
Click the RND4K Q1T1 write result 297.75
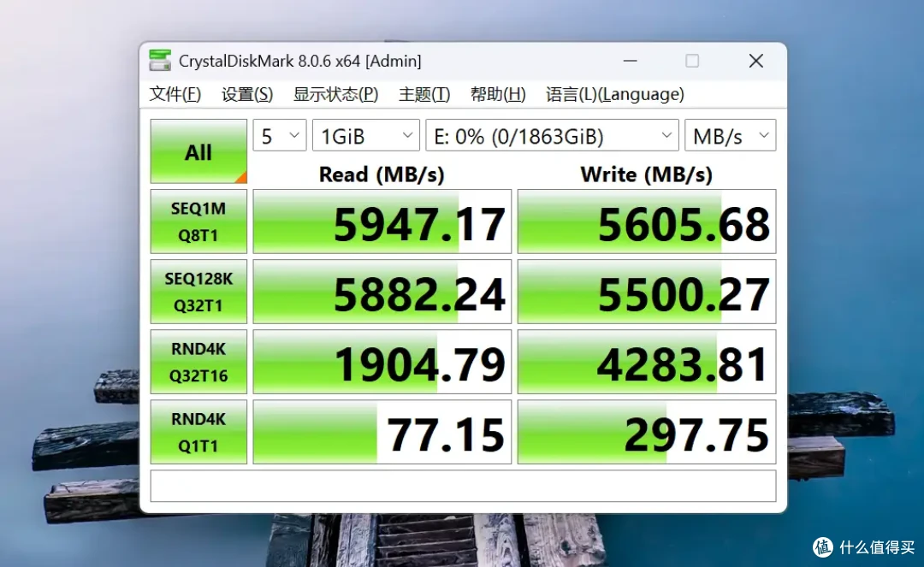[x=647, y=432]
